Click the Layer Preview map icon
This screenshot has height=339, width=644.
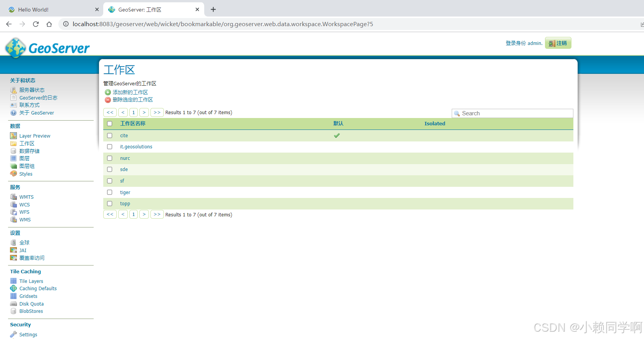pos(13,136)
